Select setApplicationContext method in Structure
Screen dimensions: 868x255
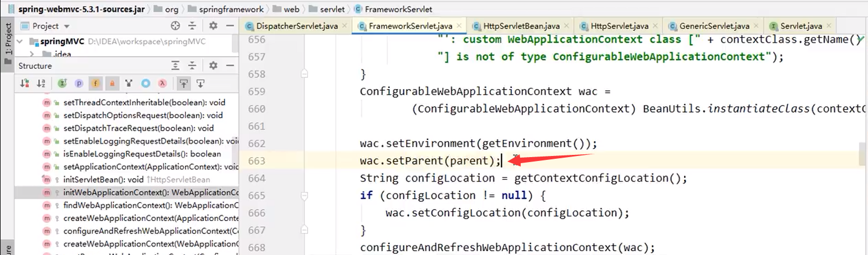click(140, 166)
